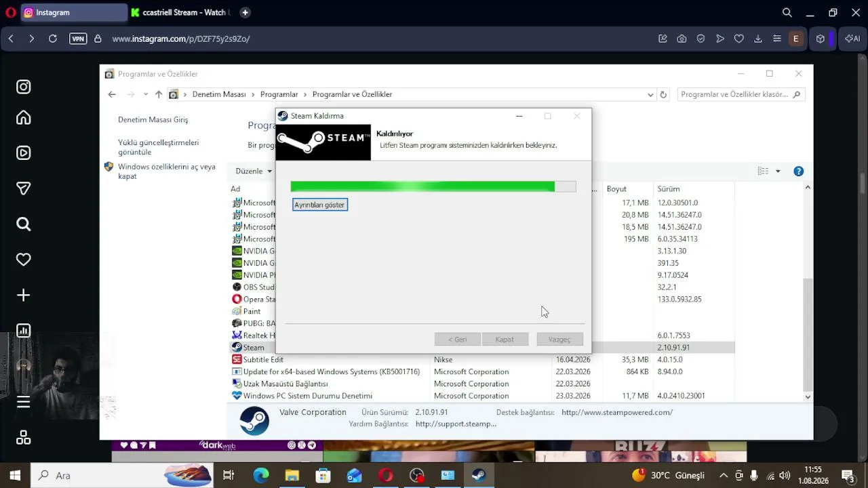Screen dimensions: 868x488
Task: Show hidden system tray icons
Action: (x=724, y=476)
